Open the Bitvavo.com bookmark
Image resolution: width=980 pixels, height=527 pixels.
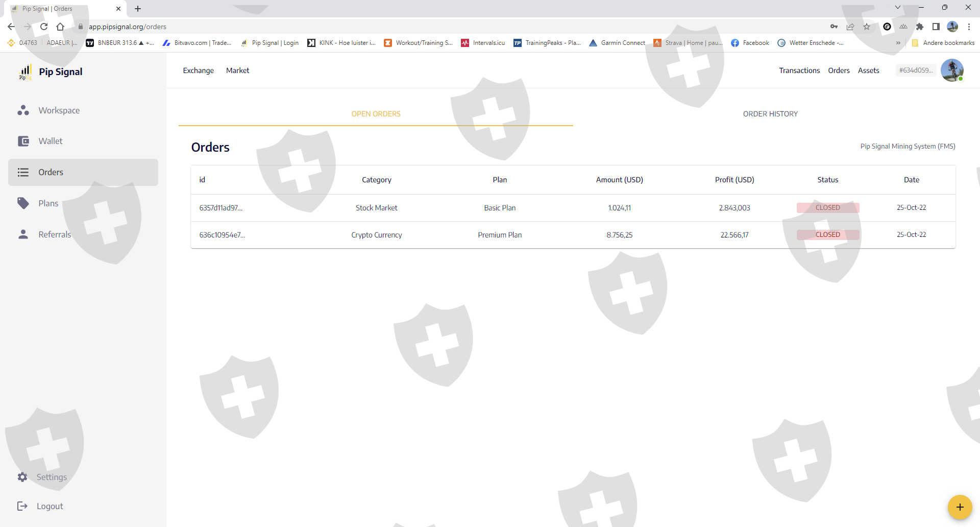[x=197, y=43]
